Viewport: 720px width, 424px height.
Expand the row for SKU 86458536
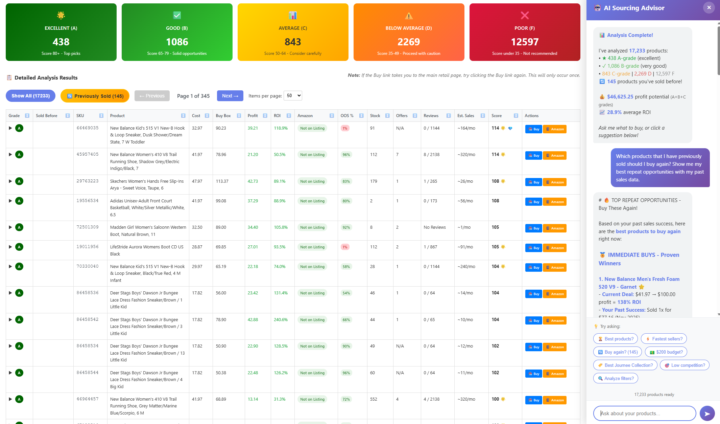click(x=10, y=293)
